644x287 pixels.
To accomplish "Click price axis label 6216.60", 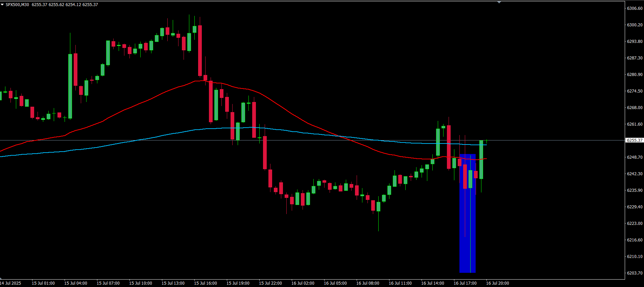I will tap(635, 240).
